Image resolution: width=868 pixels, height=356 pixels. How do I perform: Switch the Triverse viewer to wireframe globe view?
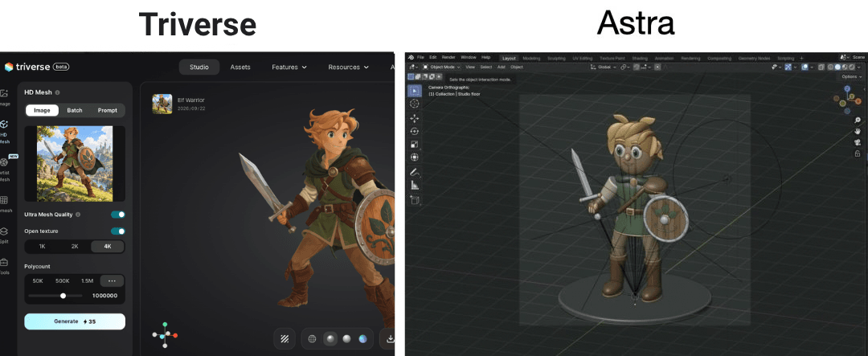tap(312, 339)
